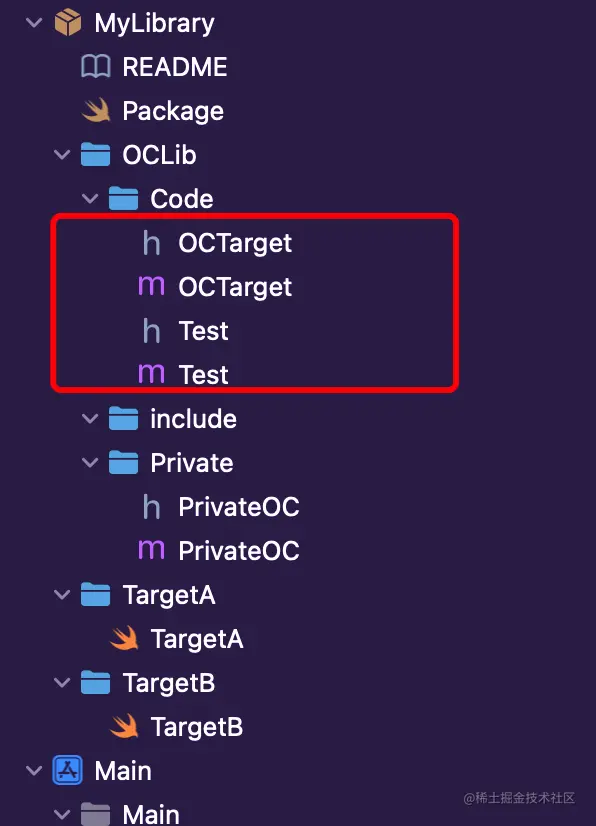Click the Main app icon
Image resolution: width=596 pixels, height=826 pixels.
[x=66, y=770]
